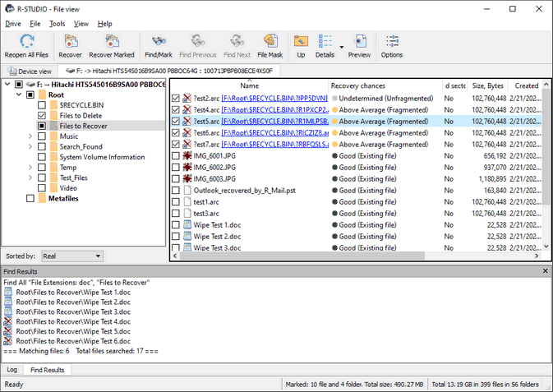Switch to the Device view tab
The height and width of the screenshot is (392, 553).
click(x=30, y=71)
